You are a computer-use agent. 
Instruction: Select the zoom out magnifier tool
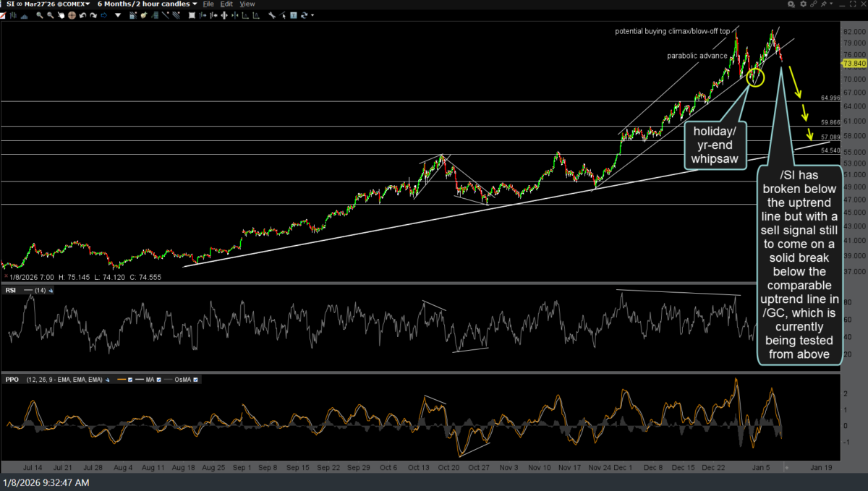(50, 14)
